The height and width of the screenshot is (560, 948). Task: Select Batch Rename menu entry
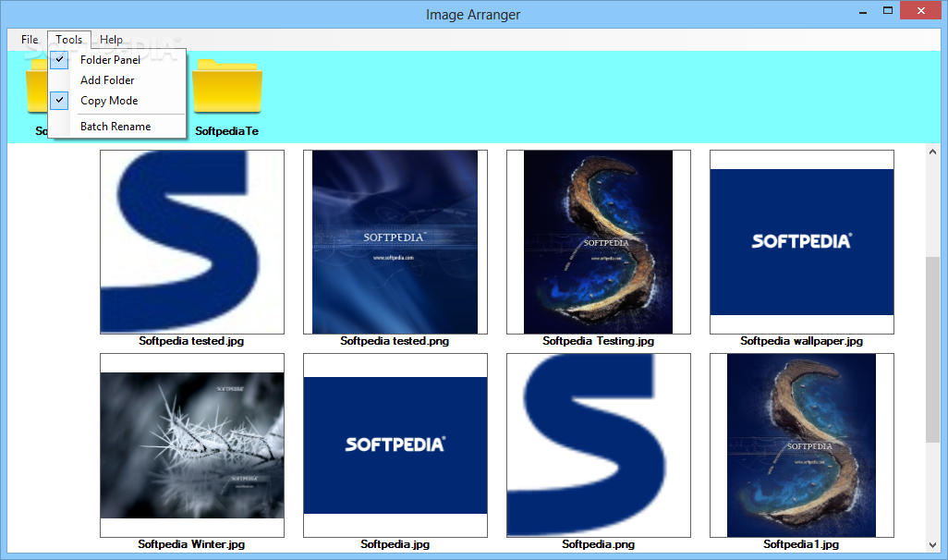(117, 127)
